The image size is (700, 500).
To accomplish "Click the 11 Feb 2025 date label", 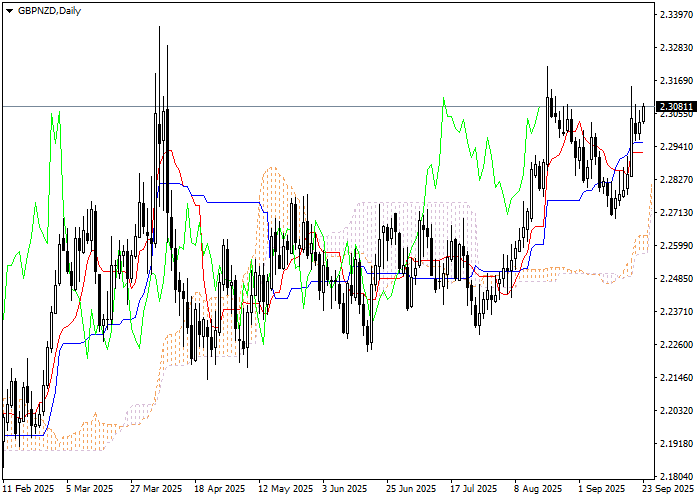I will click(x=29, y=489).
